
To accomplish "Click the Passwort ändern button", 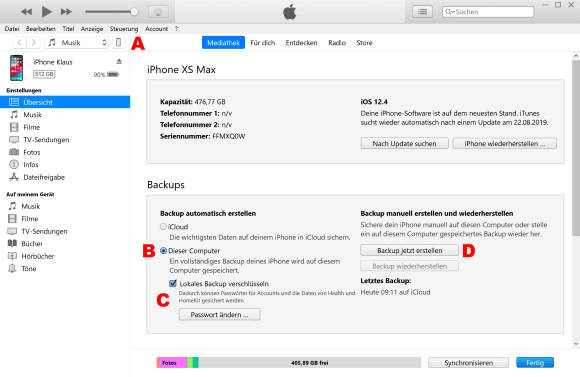I will pos(219,314).
